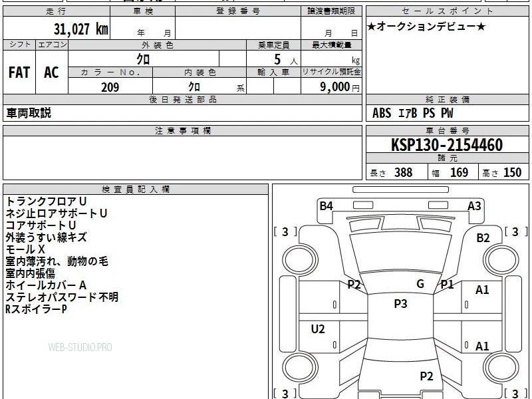532x399 pixels.
Task: Select the 車台番号 header
Action: click(447, 130)
